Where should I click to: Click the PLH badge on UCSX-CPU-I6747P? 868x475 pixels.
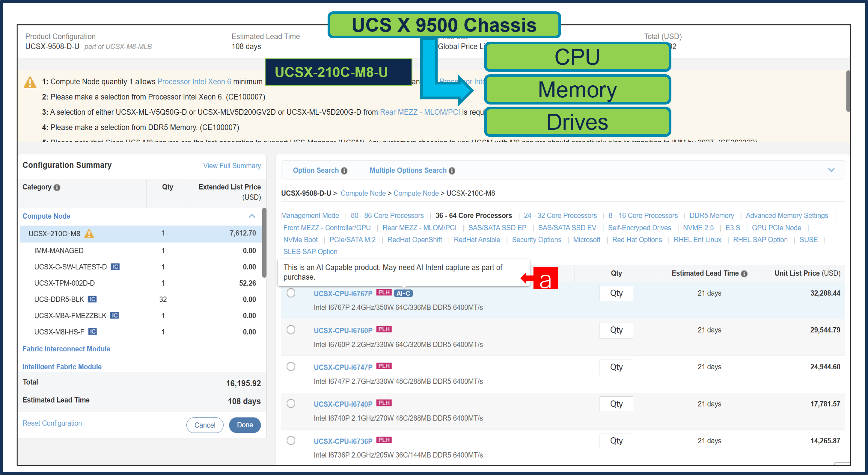384,366
